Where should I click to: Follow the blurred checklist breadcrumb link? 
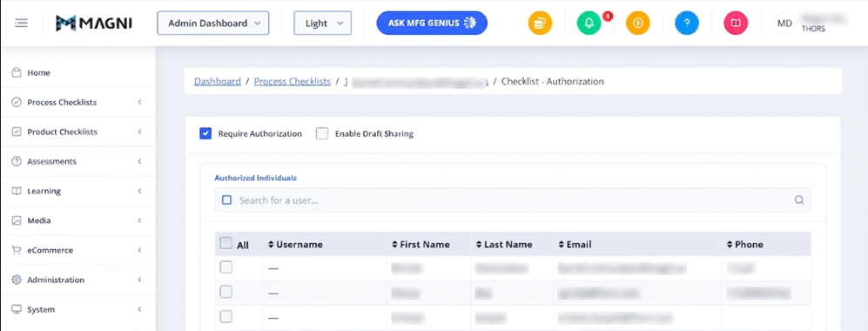point(416,81)
